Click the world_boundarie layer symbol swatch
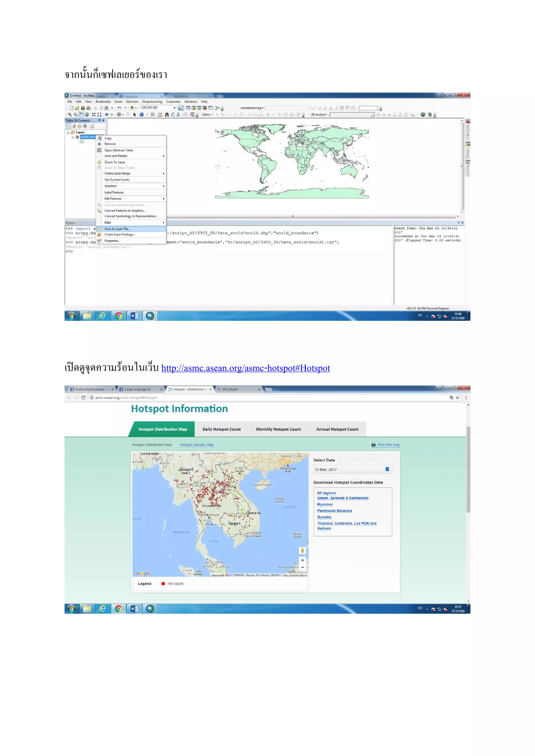Screen dimensions: 535x756 pyautogui.click(x=81, y=142)
